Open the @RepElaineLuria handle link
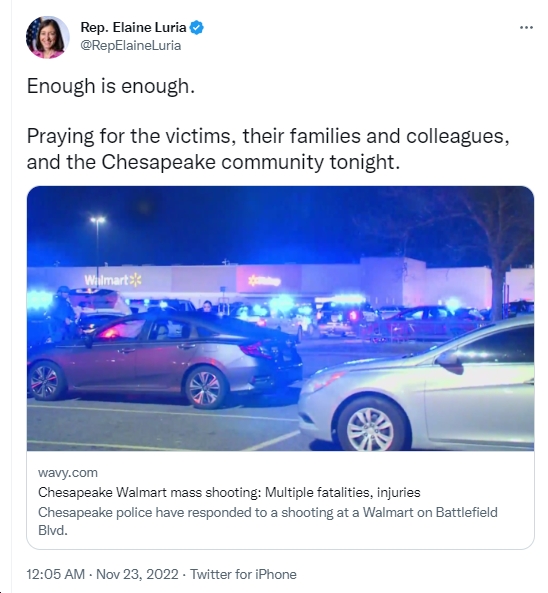Viewport: 548px width, 593px height. pyautogui.click(x=131, y=45)
